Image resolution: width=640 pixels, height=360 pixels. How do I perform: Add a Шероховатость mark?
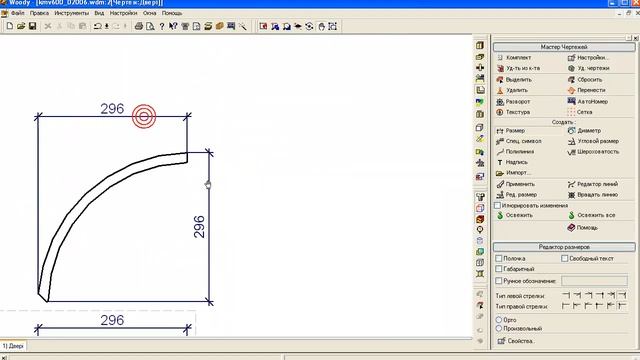593,152
